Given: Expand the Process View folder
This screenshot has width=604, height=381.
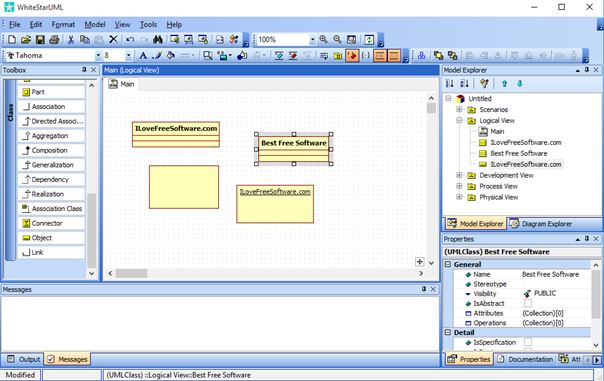Looking at the screenshot, I should [x=459, y=186].
